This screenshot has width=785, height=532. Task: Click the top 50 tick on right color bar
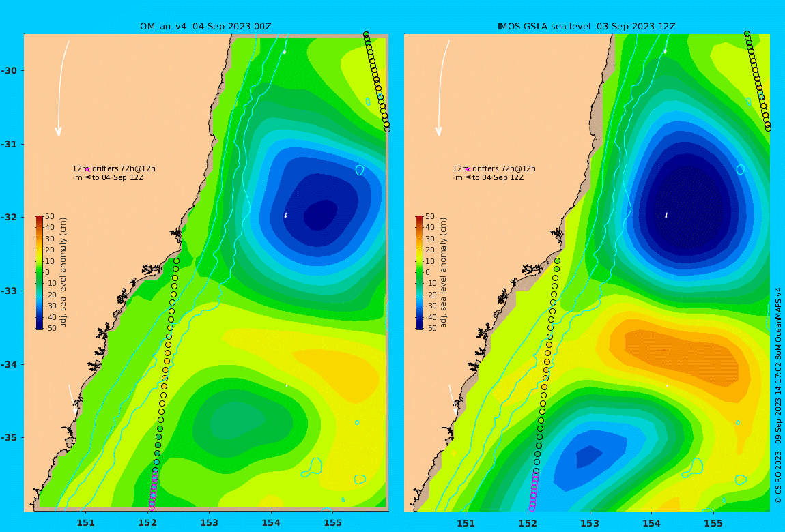click(431, 216)
